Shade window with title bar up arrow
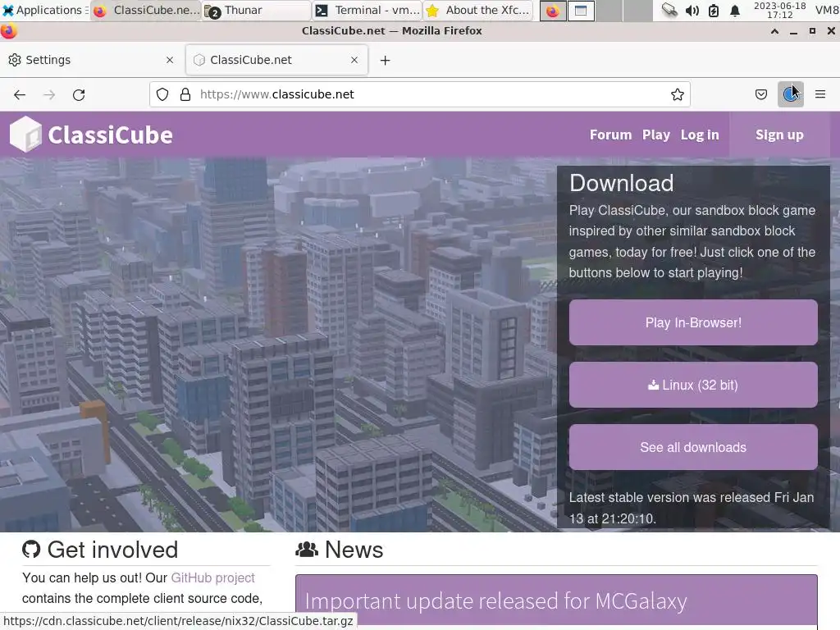Image resolution: width=840 pixels, height=630 pixels. click(774, 31)
